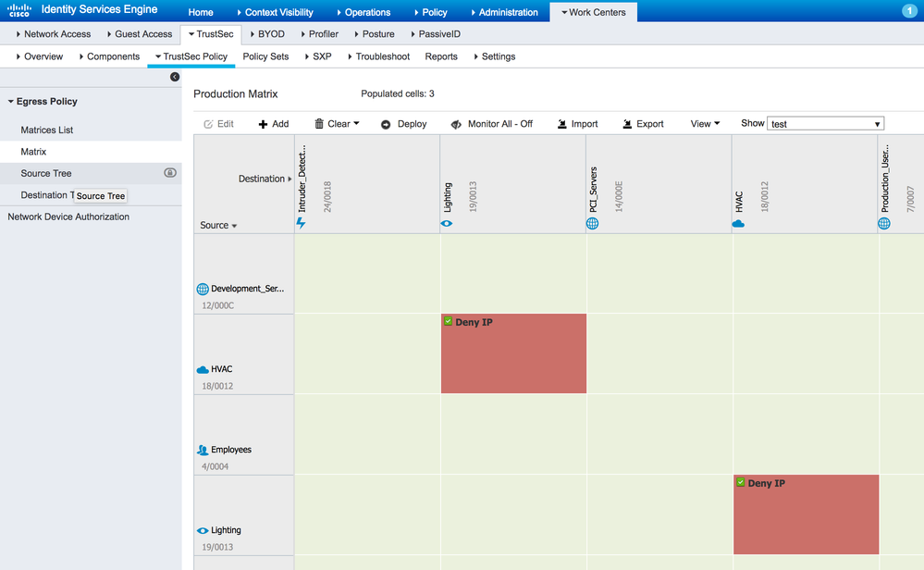The height and width of the screenshot is (570, 924).
Task: Click the Lighting row eye icon
Action: (203, 530)
